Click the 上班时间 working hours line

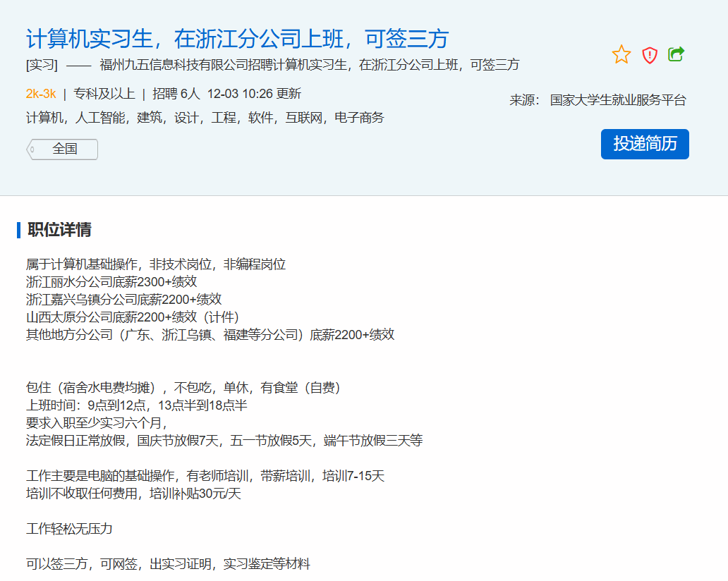(x=136, y=405)
